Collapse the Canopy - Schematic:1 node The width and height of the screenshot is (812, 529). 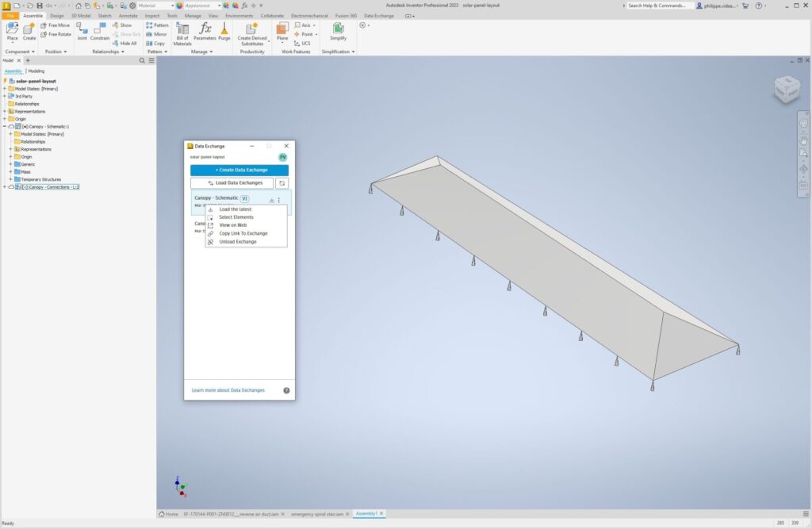[5, 126]
